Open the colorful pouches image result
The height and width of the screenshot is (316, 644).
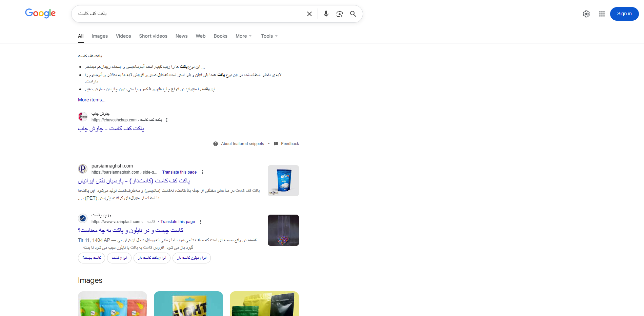(x=113, y=303)
